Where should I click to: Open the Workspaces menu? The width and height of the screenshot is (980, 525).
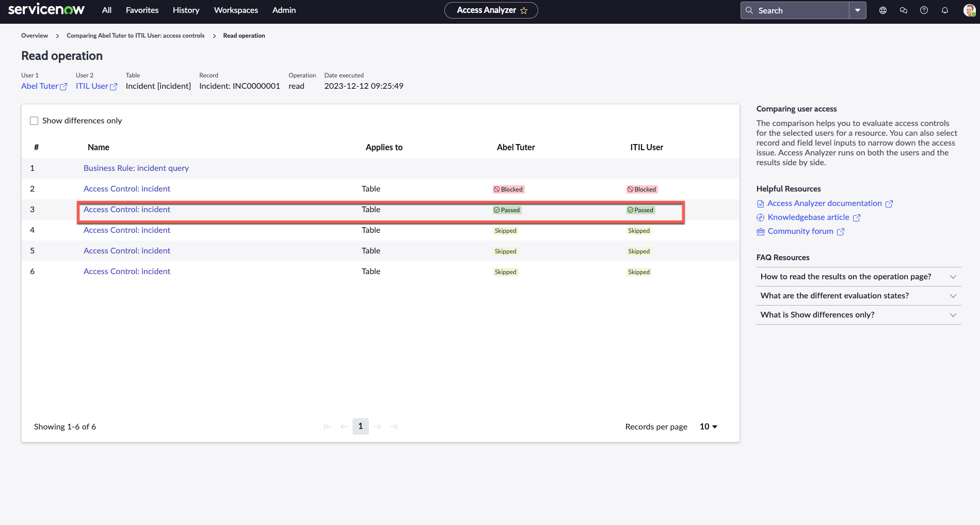236,10
